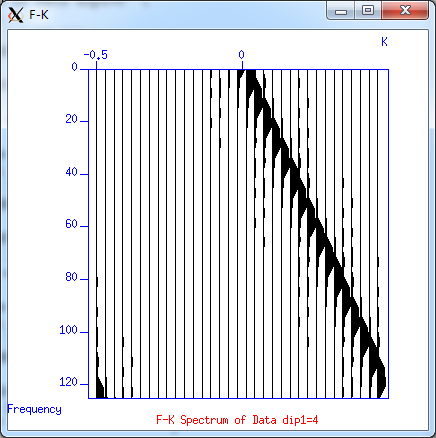Minimize the F-K window
Screen dimensions: 436x438
click(340, 11)
